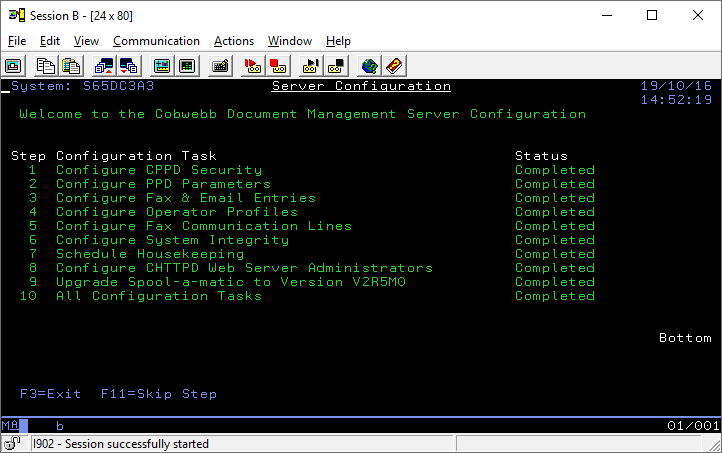Open the View menu
Screen dimensions: 722x453
coord(86,41)
